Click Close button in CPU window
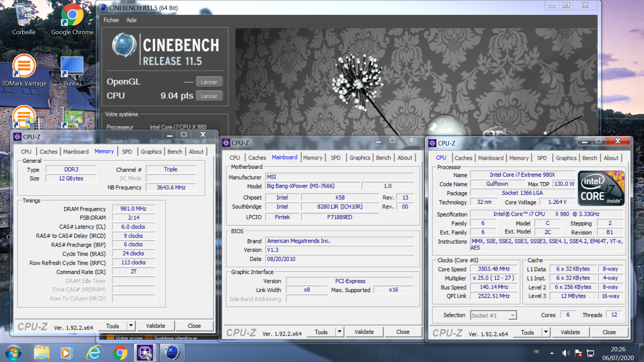Screen dimensions: 644x362 [609, 332]
